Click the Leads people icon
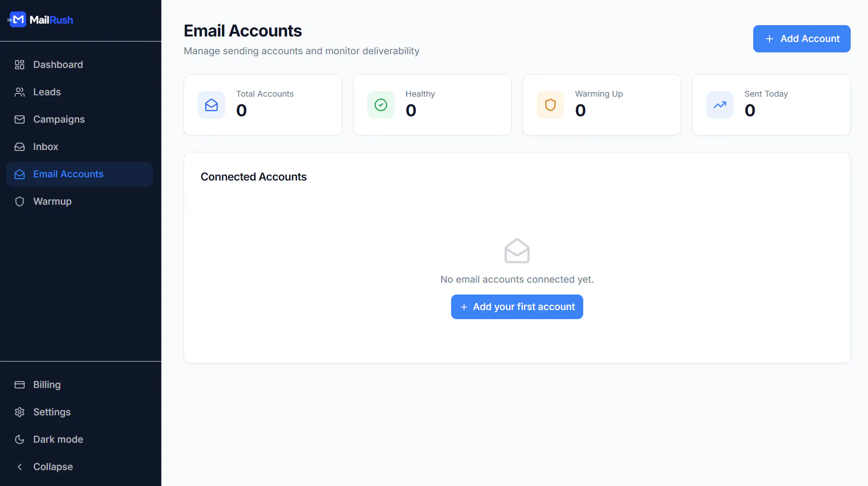This screenshot has height=486, width=868. [x=20, y=92]
